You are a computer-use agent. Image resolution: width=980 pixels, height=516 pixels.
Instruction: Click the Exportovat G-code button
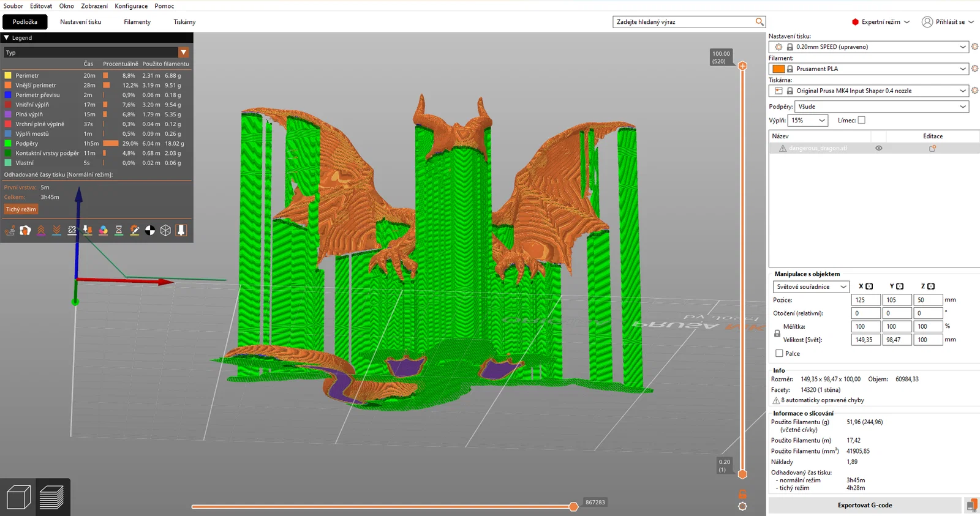point(864,506)
